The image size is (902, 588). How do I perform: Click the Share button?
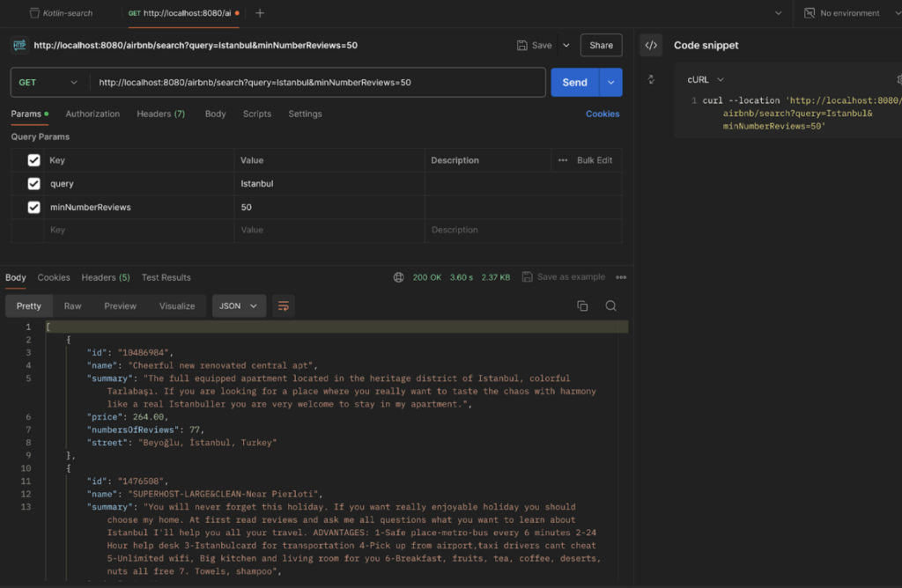[601, 45]
